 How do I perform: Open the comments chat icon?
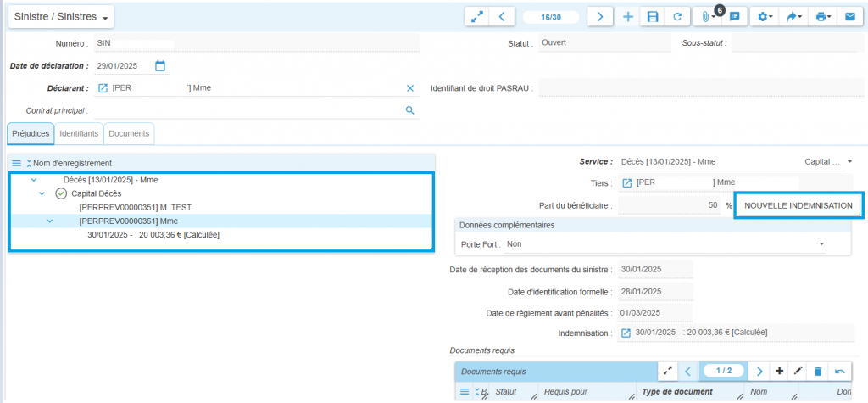pos(734,17)
